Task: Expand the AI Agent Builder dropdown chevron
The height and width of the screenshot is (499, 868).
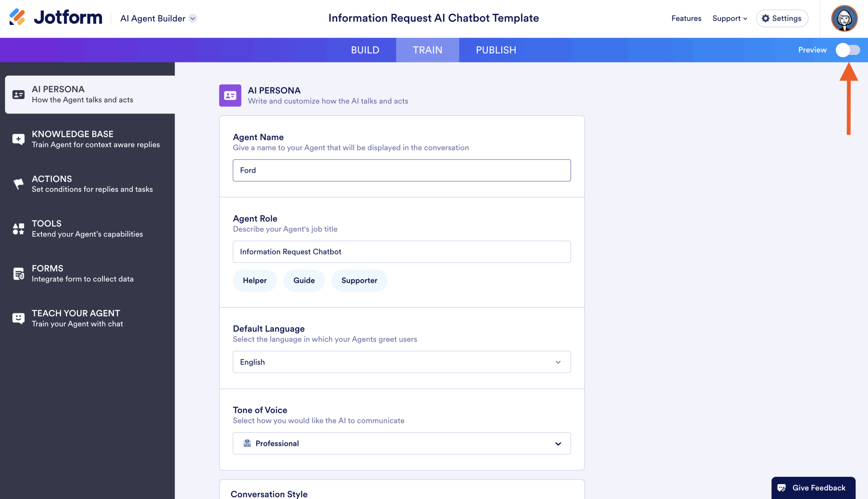Action: [193, 19]
